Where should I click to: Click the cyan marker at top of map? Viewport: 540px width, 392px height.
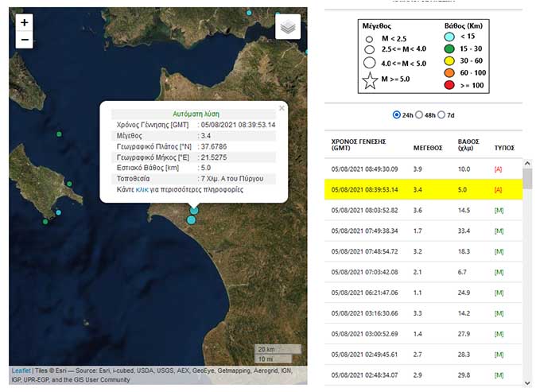click(x=249, y=13)
